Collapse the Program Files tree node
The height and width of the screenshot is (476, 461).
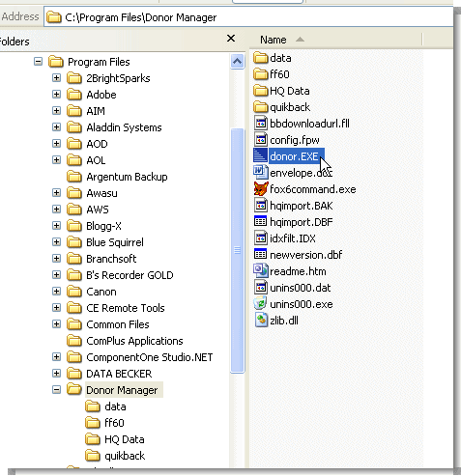[x=38, y=61]
